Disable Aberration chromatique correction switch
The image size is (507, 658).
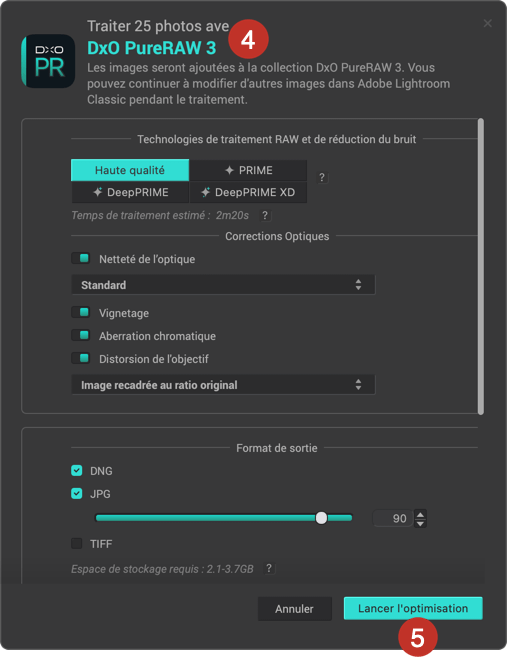pyautogui.click(x=81, y=335)
